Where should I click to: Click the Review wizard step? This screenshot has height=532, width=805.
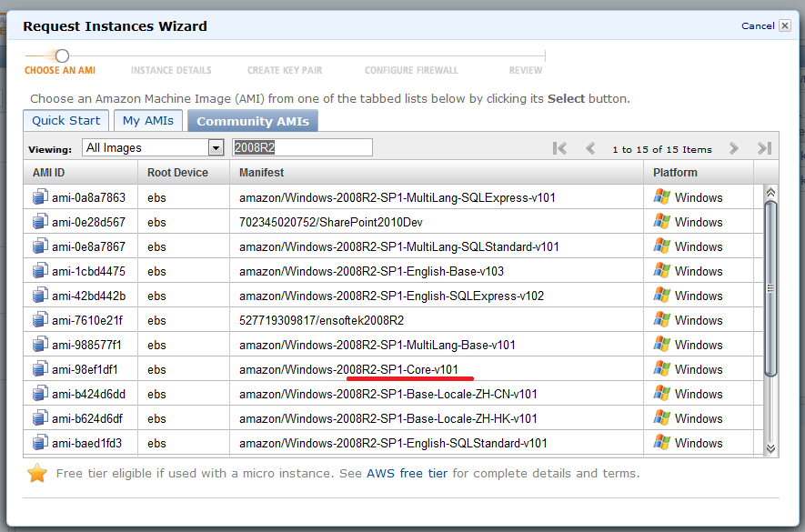[525, 70]
